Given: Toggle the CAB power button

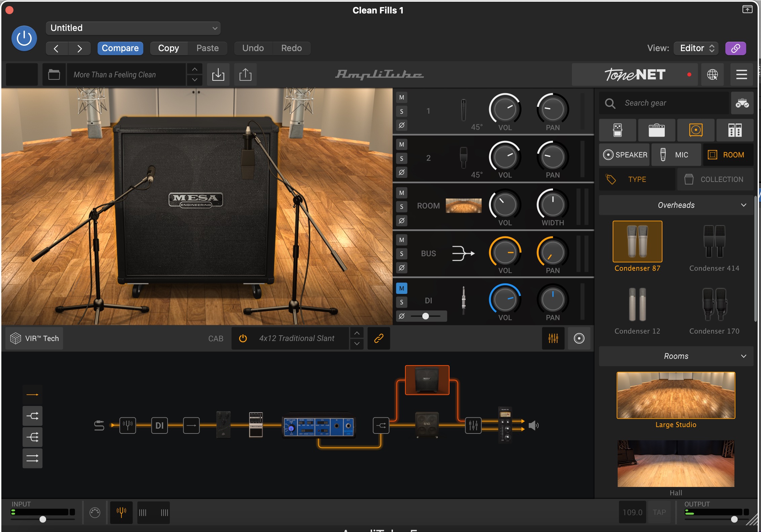Looking at the screenshot, I should pyautogui.click(x=243, y=338).
